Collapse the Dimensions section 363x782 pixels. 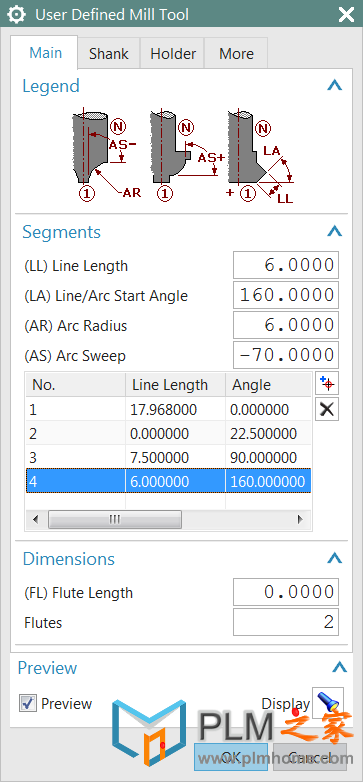tap(335, 558)
